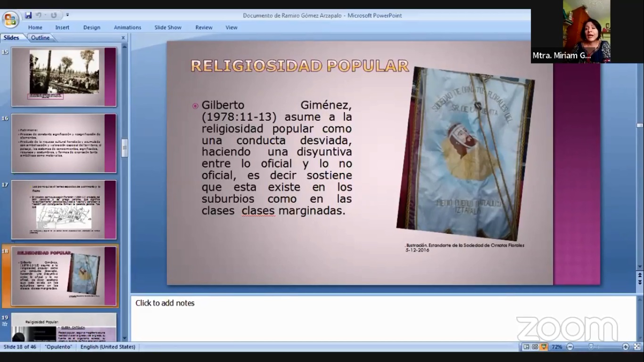The height and width of the screenshot is (362, 644).
Task: Select slide 18 Religiosidad Popular thumbnail
Action: coord(64,276)
